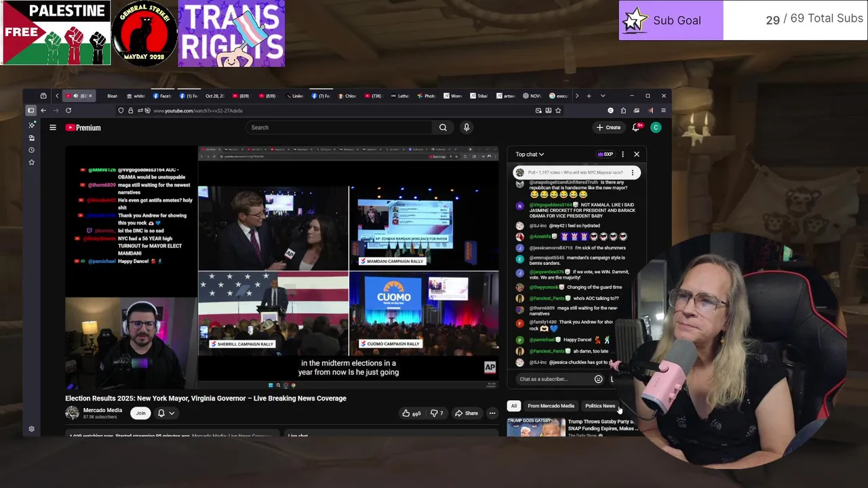This screenshot has width=868, height=488.
Task: Open the poll options three-dot menu
Action: [x=633, y=173]
